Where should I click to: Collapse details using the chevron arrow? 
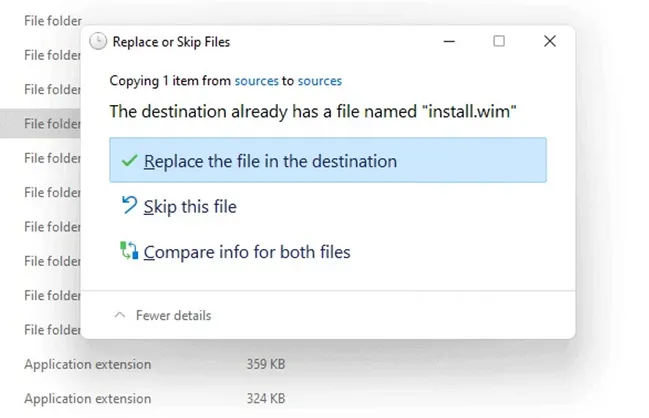(x=120, y=315)
